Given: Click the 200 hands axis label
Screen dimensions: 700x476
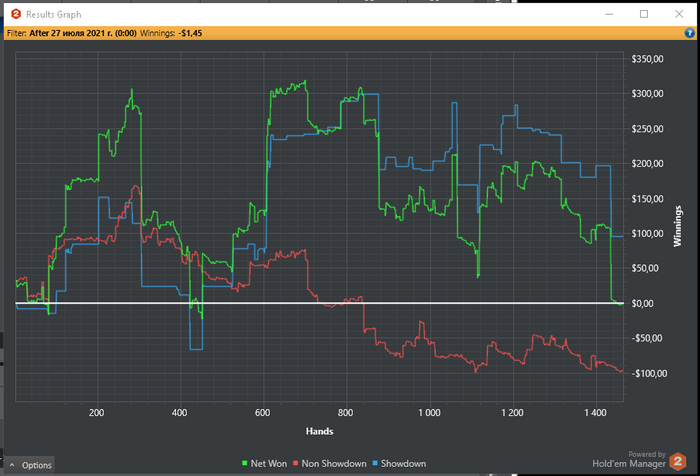Looking at the screenshot, I should [x=96, y=413].
